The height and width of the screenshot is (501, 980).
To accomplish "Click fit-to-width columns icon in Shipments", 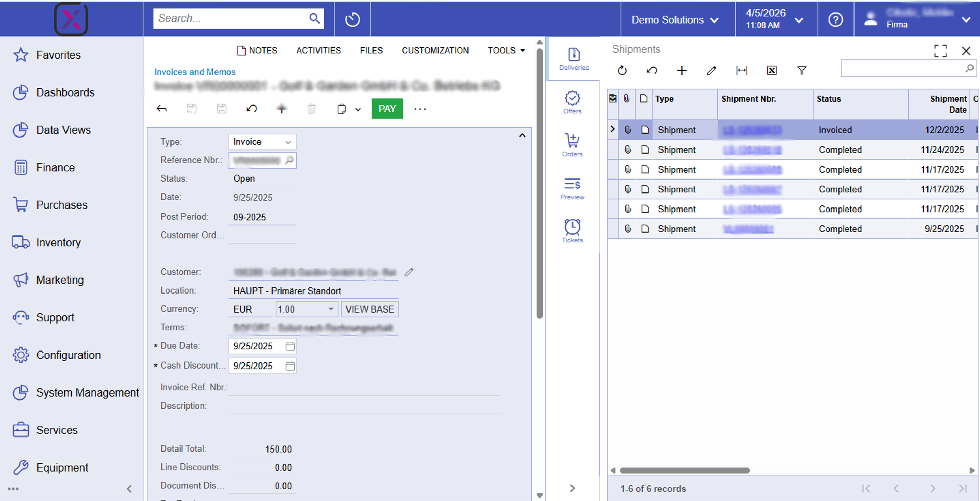I will tap(741, 70).
